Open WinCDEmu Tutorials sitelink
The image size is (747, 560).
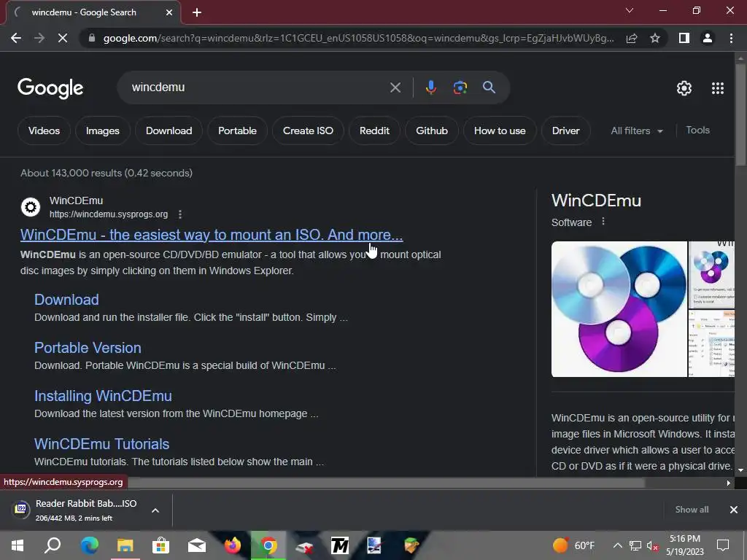(101, 444)
